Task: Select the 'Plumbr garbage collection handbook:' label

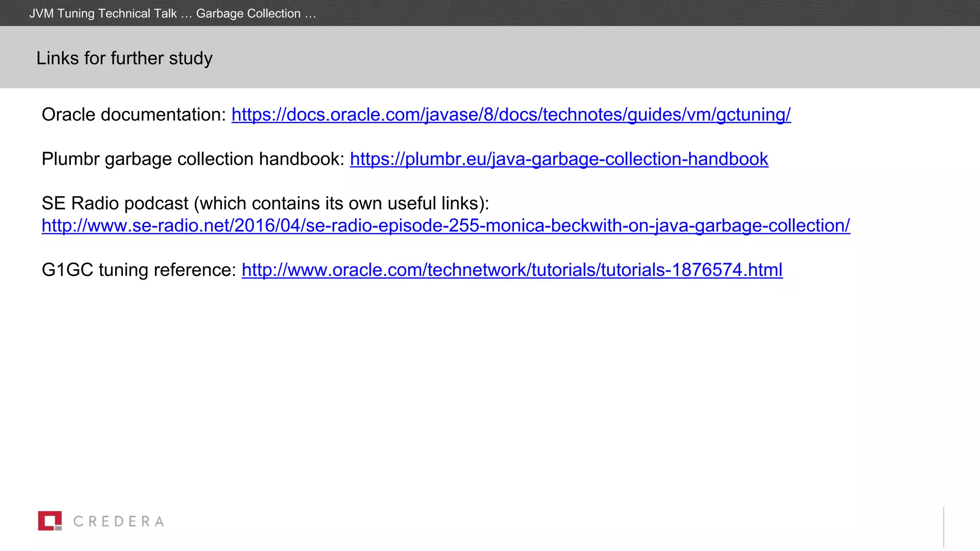Action: coord(193,159)
